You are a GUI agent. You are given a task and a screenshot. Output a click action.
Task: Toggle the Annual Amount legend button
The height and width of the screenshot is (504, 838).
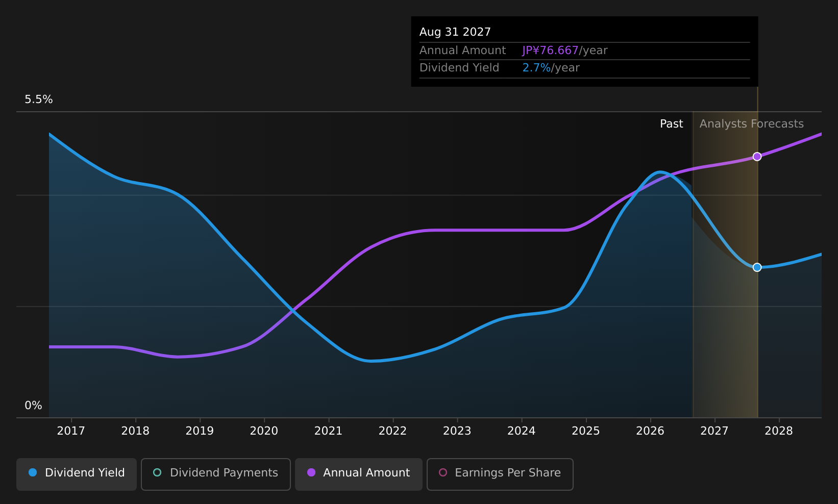pos(359,474)
